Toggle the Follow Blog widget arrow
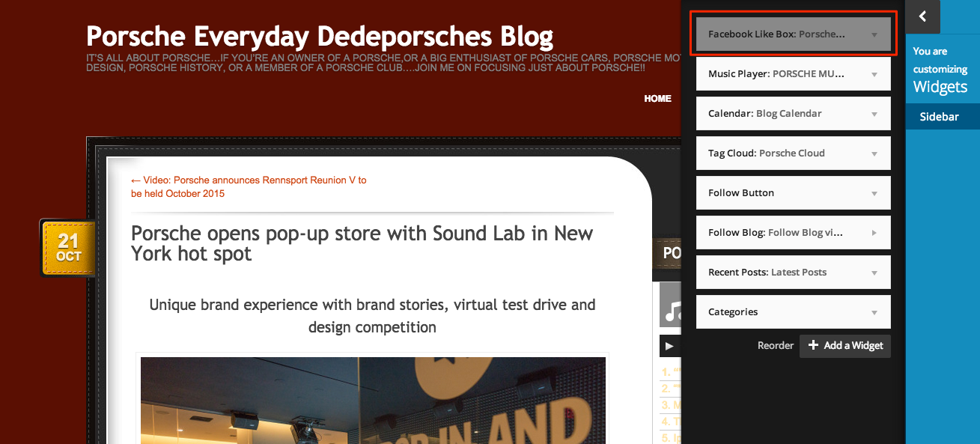Viewport: 980px width, 444px height. click(x=874, y=233)
